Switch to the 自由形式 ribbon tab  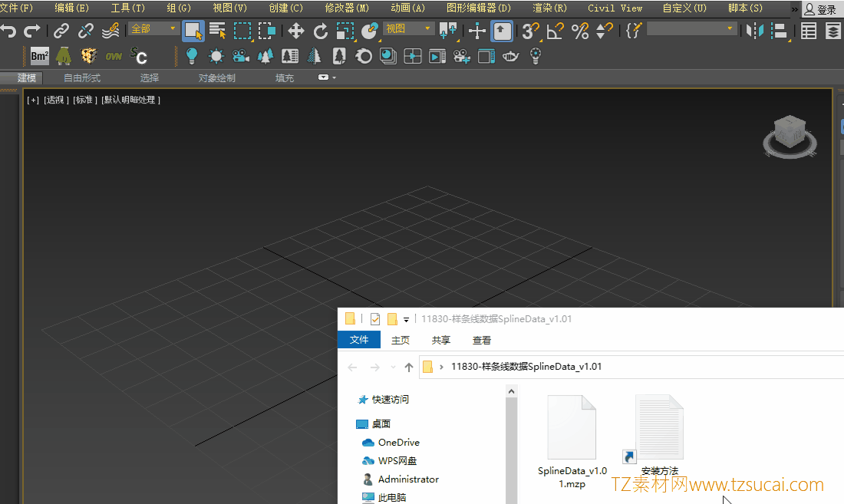(x=82, y=78)
